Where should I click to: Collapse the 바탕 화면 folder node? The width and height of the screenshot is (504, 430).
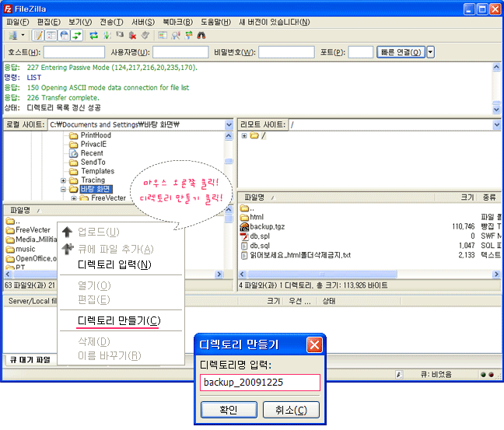click(63, 189)
